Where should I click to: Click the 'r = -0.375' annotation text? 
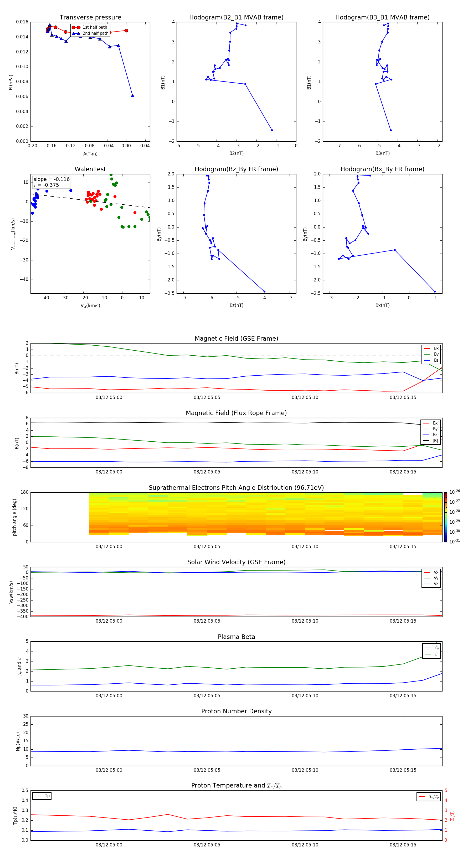pyautogui.click(x=47, y=185)
